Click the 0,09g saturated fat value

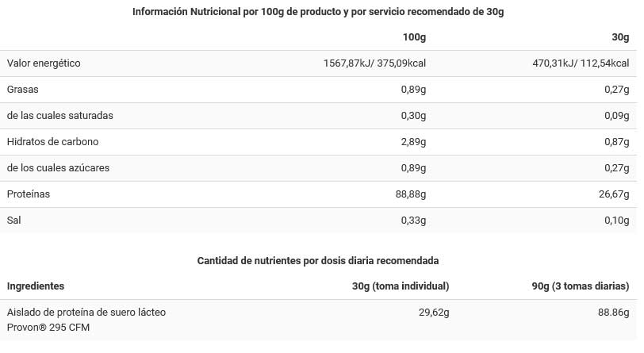point(615,116)
